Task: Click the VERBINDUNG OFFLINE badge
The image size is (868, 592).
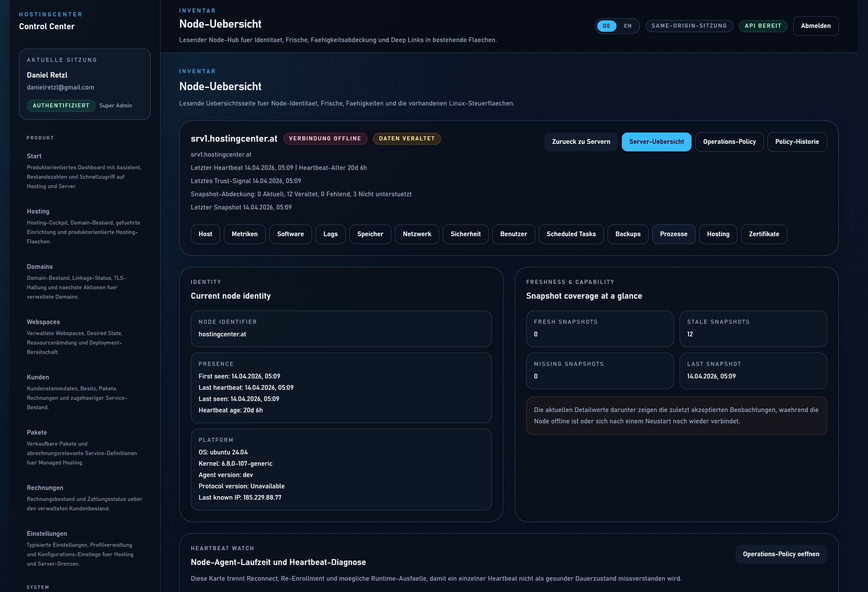Action: point(325,138)
